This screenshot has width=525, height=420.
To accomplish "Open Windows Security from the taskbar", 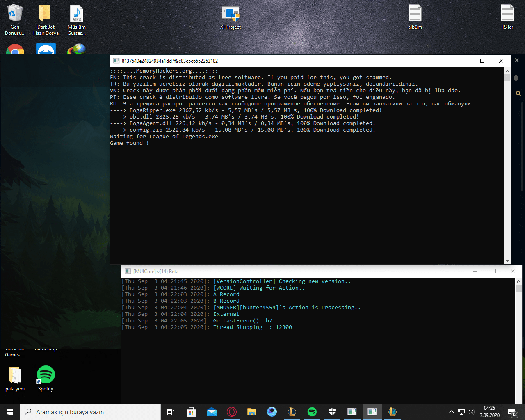I will (332, 412).
